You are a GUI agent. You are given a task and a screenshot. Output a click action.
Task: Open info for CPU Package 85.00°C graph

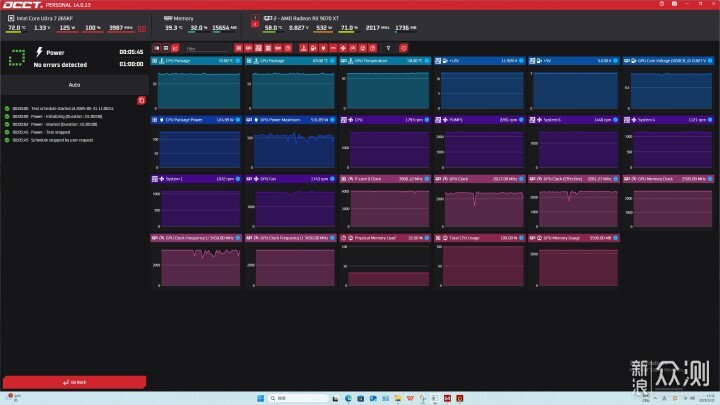[x=332, y=61]
